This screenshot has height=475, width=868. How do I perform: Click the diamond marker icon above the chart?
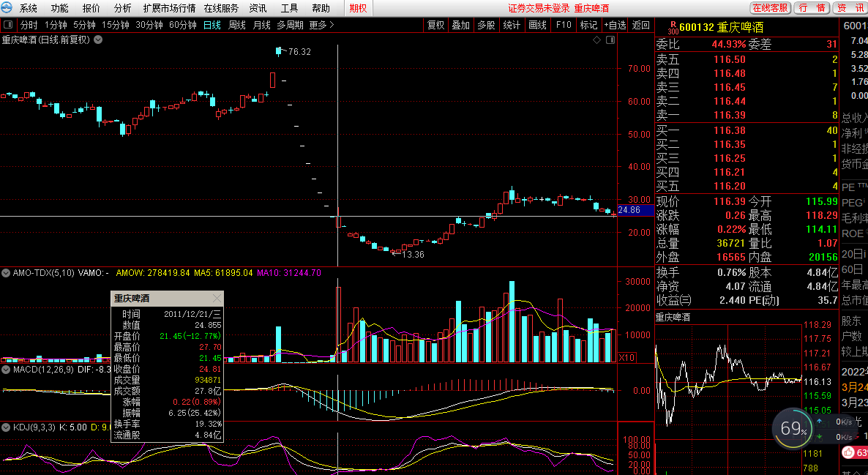click(597, 40)
